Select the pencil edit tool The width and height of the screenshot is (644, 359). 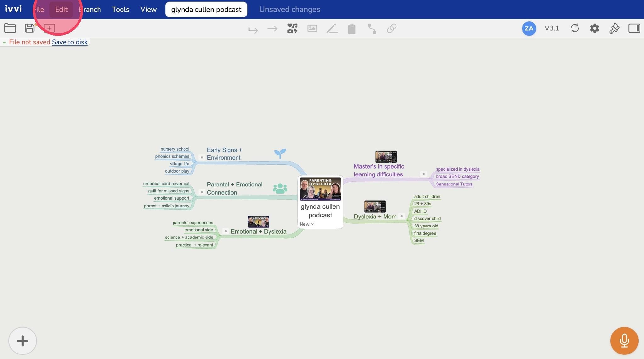point(332,29)
